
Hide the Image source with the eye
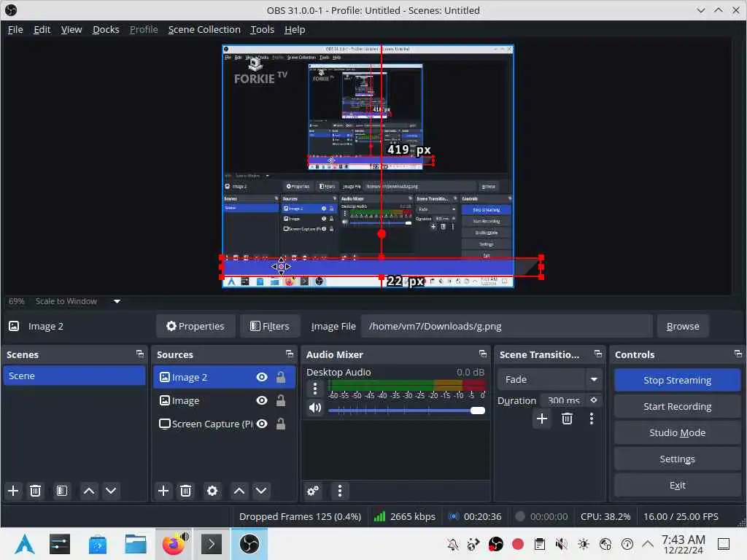[x=262, y=400]
